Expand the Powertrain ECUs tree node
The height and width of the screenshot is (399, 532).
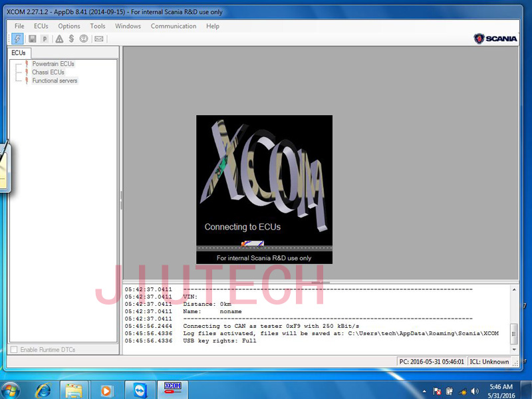point(53,64)
